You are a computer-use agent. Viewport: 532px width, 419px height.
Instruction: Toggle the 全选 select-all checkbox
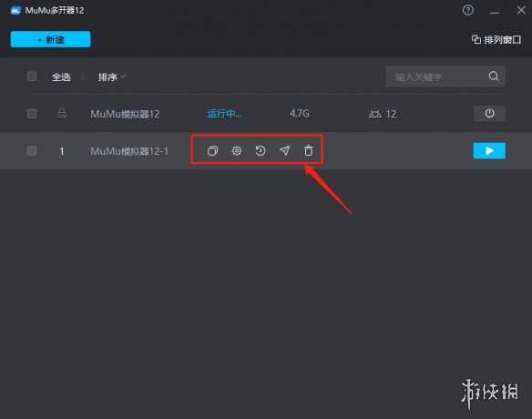tap(32, 77)
